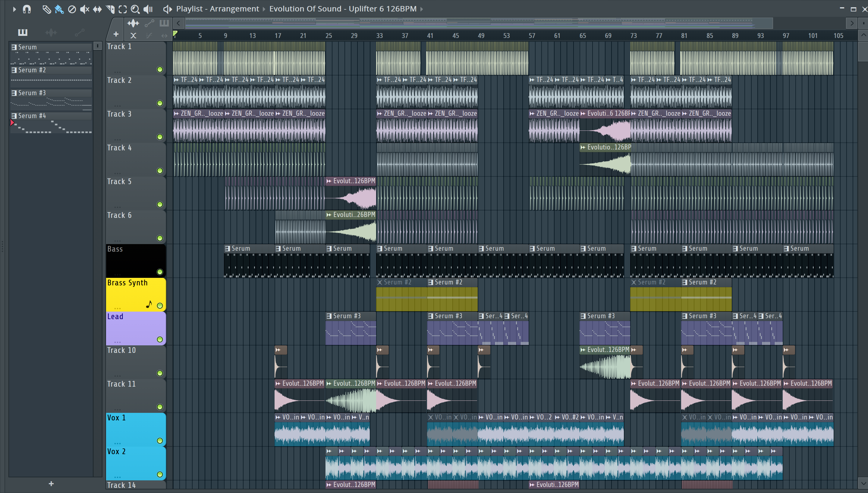This screenshot has width=868, height=493.
Task: Toggle the Brass Synth track mute light
Action: [x=160, y=306]
